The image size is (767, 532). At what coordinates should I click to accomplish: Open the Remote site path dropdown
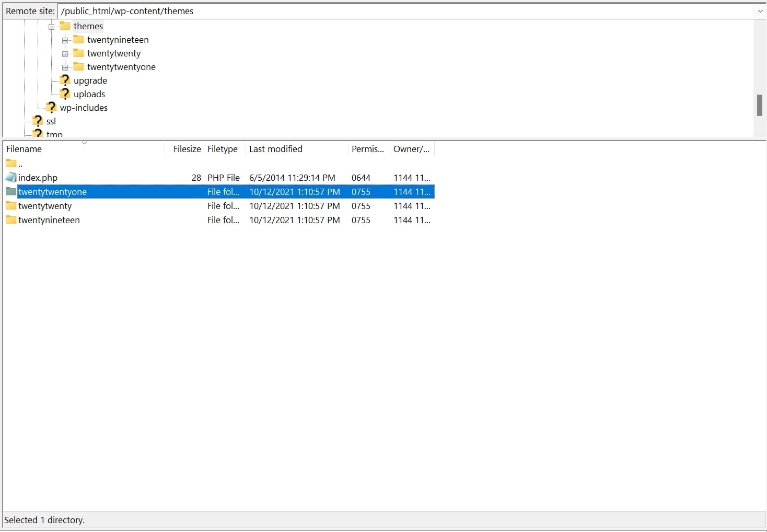coord(760,11)
